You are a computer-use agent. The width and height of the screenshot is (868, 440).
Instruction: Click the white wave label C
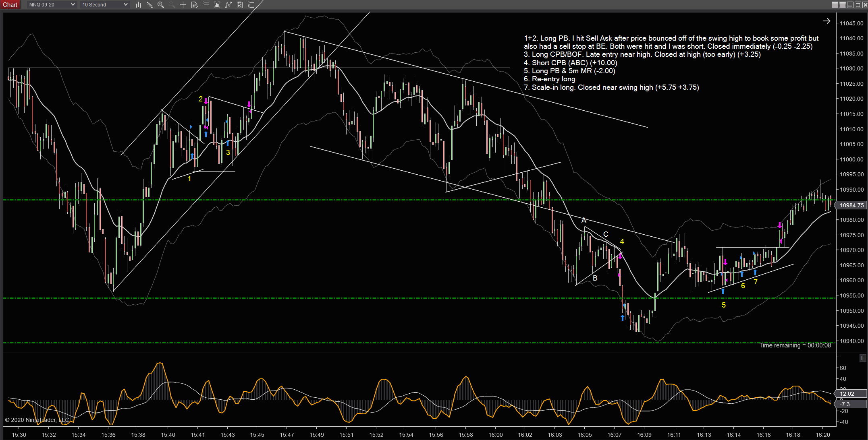click(x=606, y=234)
